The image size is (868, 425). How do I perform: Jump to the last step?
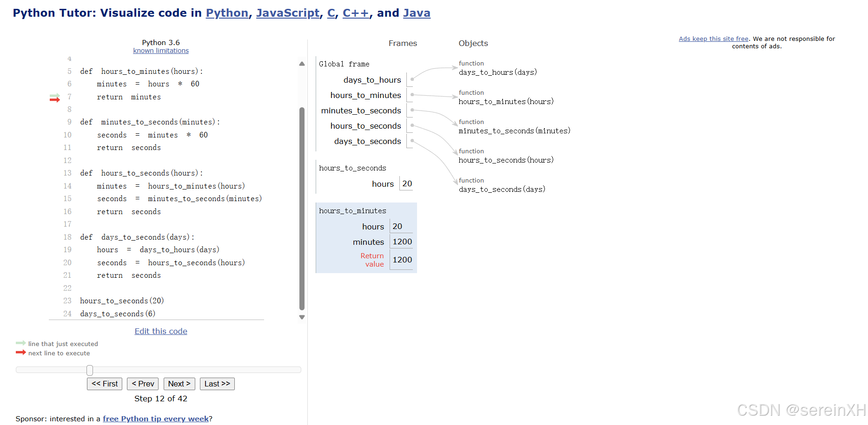[x=217, y=384]
